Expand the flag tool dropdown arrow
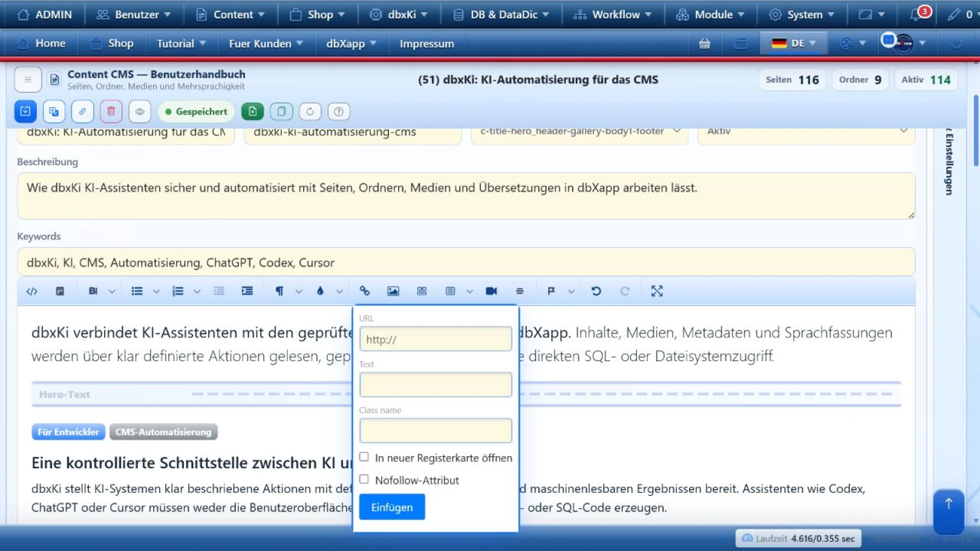The height and width of the screenshot is (551, 980). (x=571, y=291)
